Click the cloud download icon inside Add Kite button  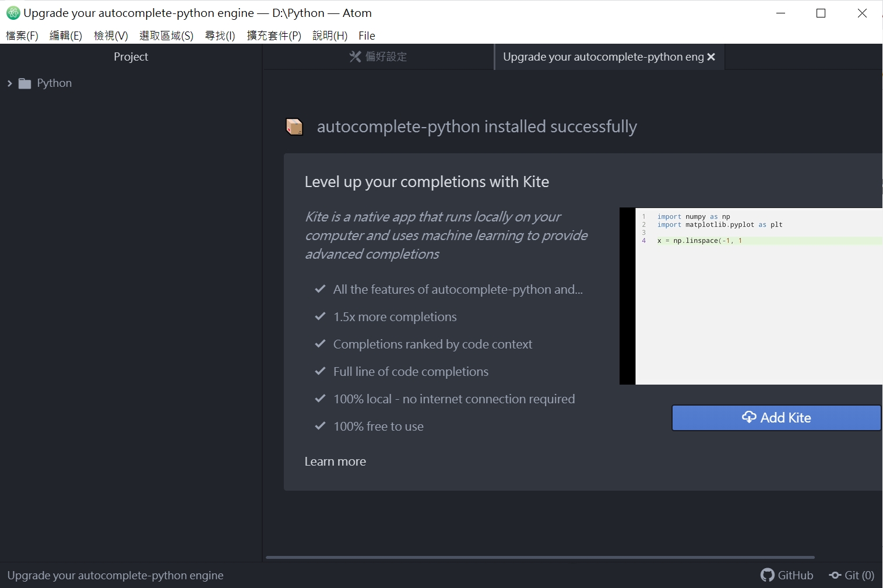749,417
